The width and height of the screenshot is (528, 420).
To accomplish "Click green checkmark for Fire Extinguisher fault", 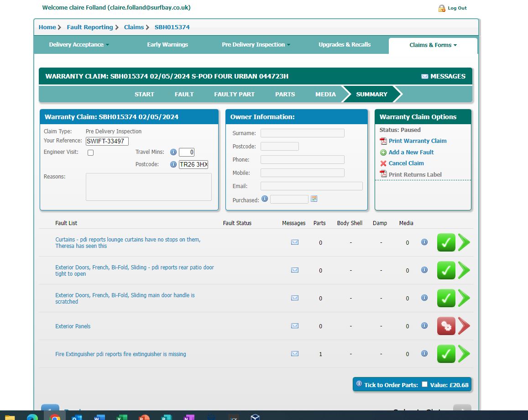I will coord(446,354).
